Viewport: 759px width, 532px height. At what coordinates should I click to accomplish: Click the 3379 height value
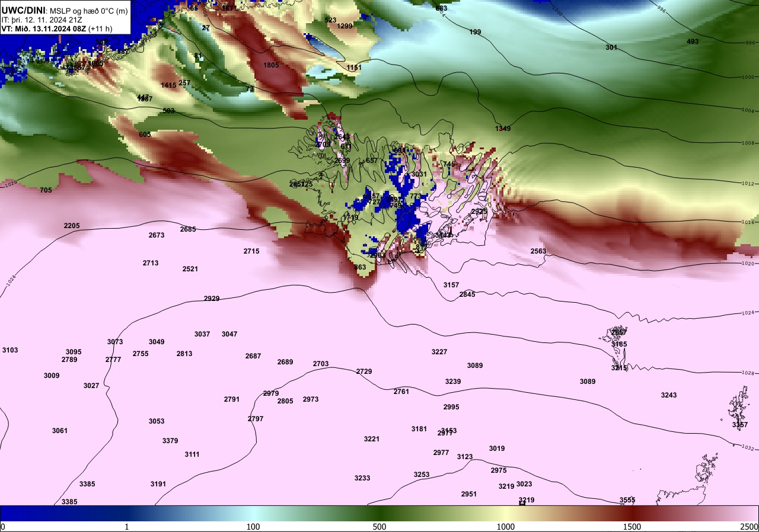(170, 441)
